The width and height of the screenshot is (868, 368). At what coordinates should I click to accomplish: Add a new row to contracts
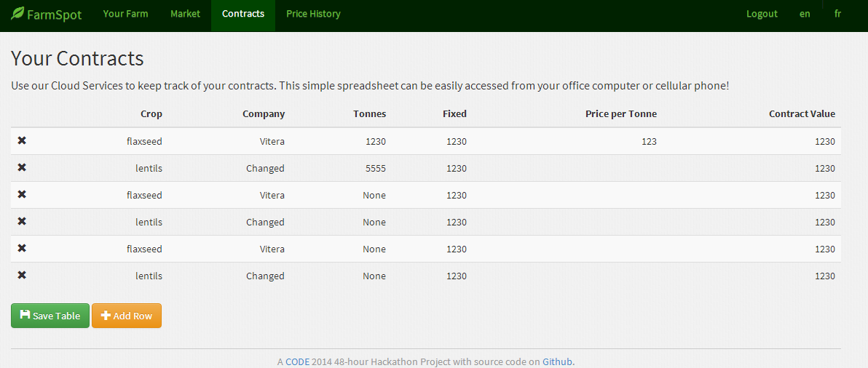127,316
